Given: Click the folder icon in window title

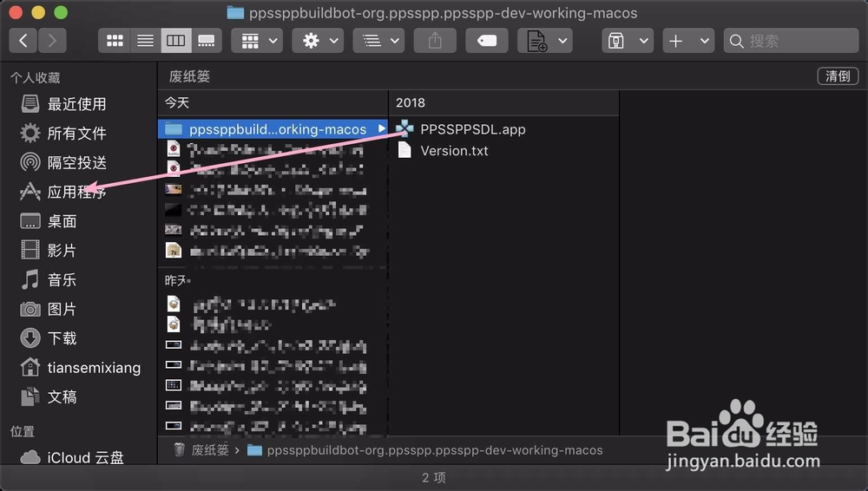Looking at the screenshot, I should click(236, 13).
